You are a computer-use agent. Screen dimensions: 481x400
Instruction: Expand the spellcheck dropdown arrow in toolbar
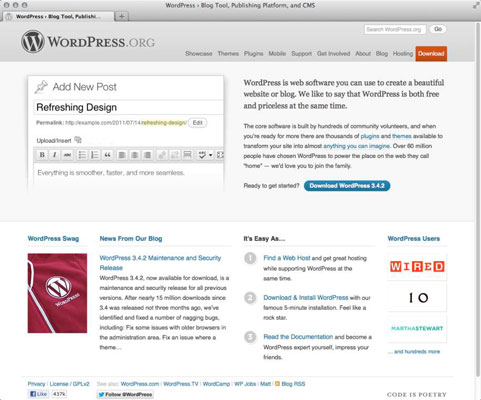pyautogui.click(x=210, y=155)
